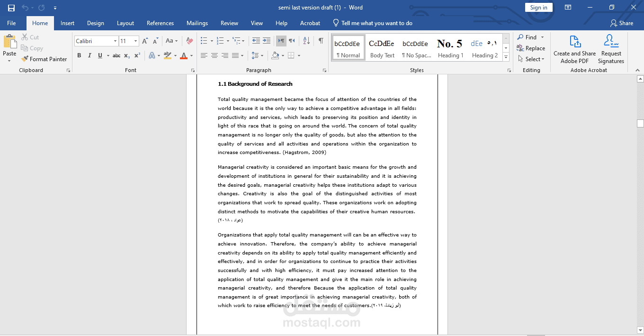Open the File menu
644x336 pixels.
pos(11,23)
